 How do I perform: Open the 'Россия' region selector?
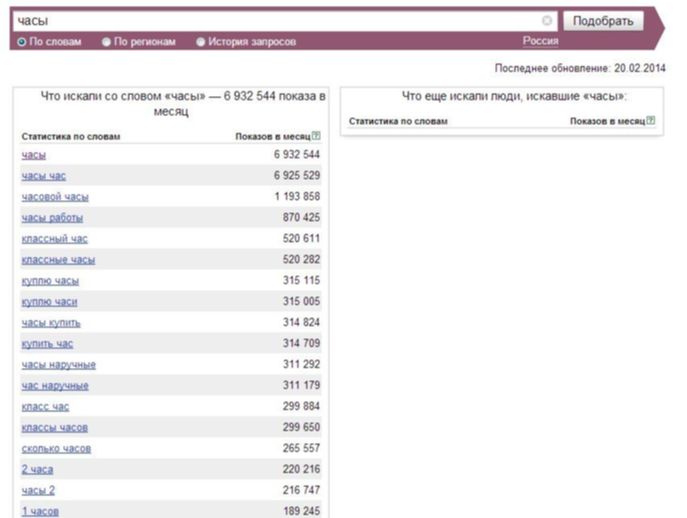click(540, 41)
